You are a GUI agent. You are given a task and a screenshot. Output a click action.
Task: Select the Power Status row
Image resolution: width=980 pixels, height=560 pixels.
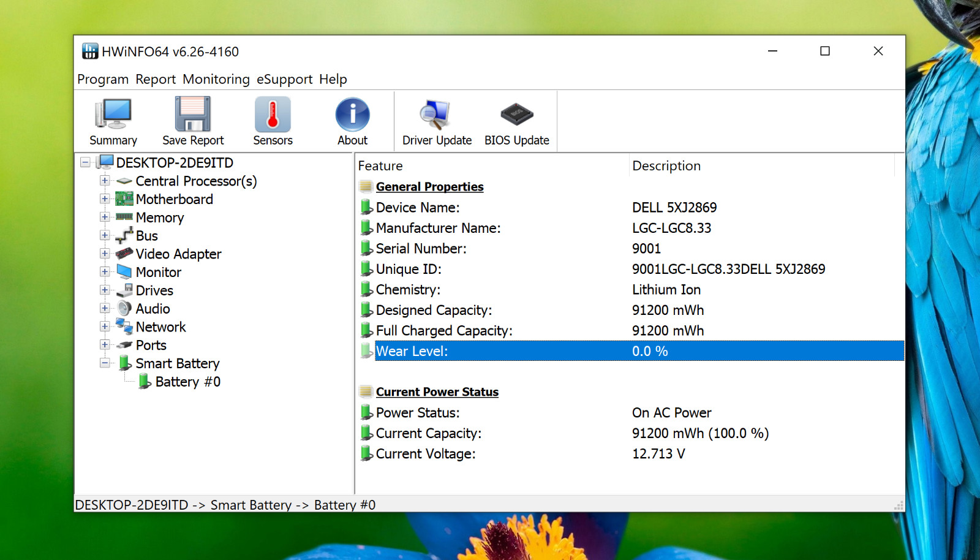pyautogui.click(x=630, y=412)
